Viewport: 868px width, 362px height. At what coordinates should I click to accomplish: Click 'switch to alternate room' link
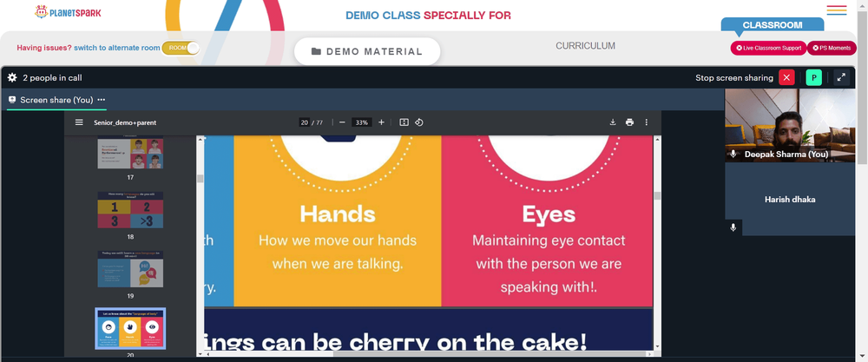tap(117, 48)
